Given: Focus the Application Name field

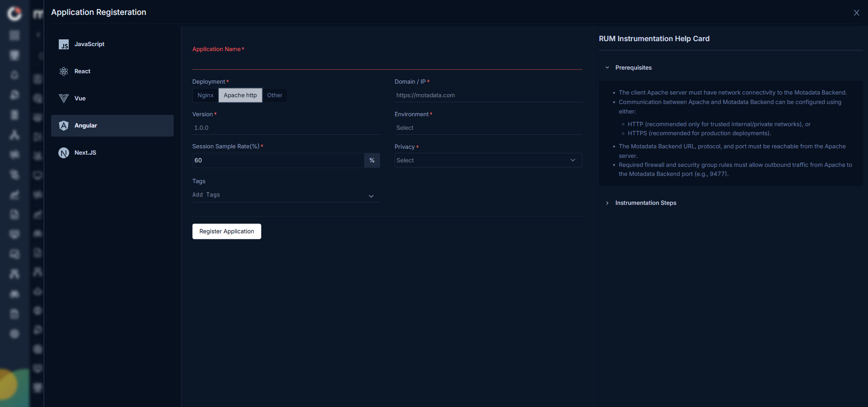Looking at the screenshot, I should 387,62.
